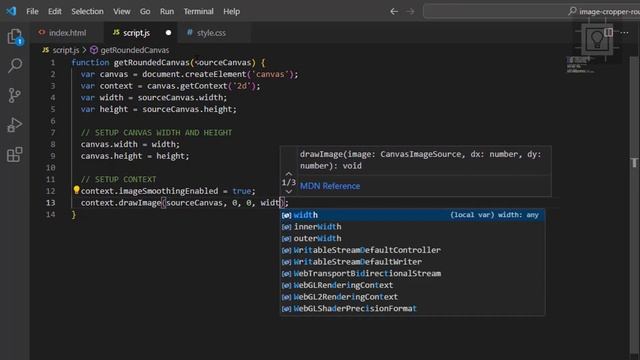640x360 pixels.
Task: Open the Run menu
Action: point(167,11)
